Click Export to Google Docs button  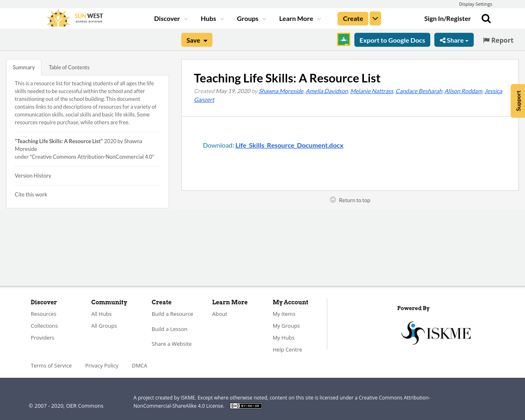pos(392,39)
